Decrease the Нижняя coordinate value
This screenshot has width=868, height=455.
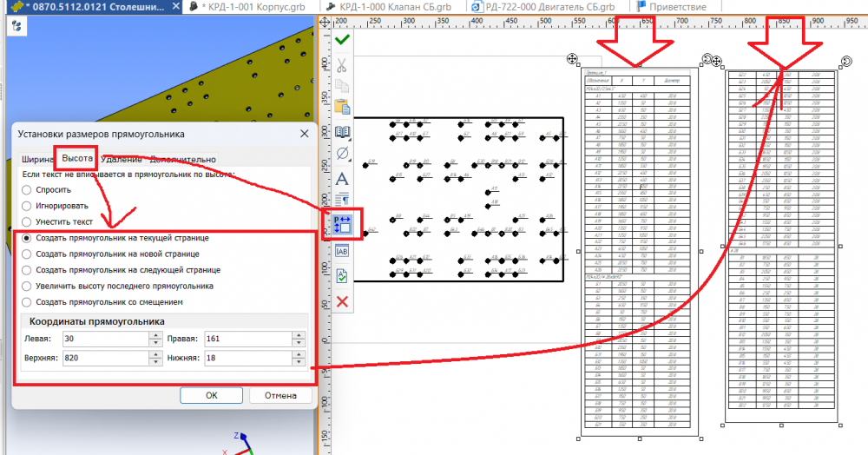click(299, 361)
